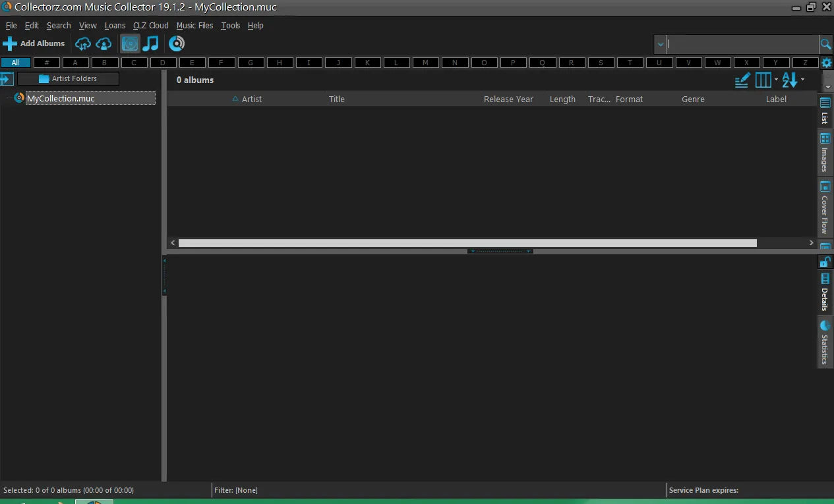Switch to the Cover Flow tab
The image size is (834, 504).
coord(824,208)
